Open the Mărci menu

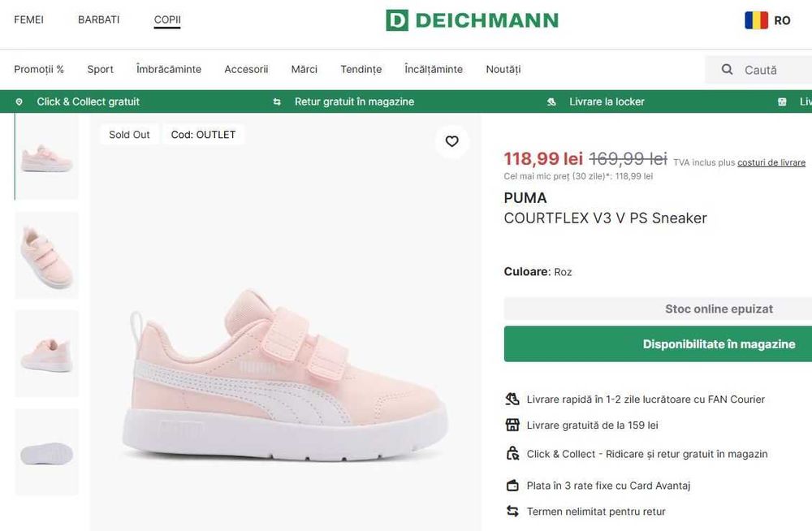pos(304,70)
